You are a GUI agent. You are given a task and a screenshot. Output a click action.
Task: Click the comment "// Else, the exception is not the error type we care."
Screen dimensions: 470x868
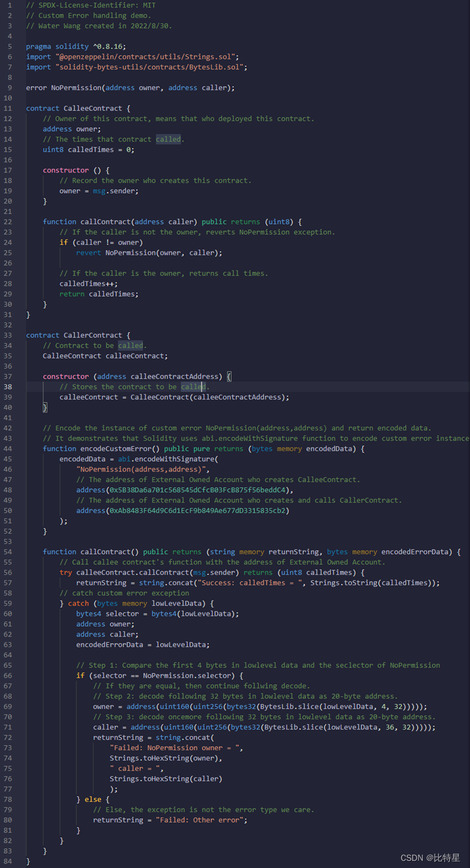[x=203, y=810]
